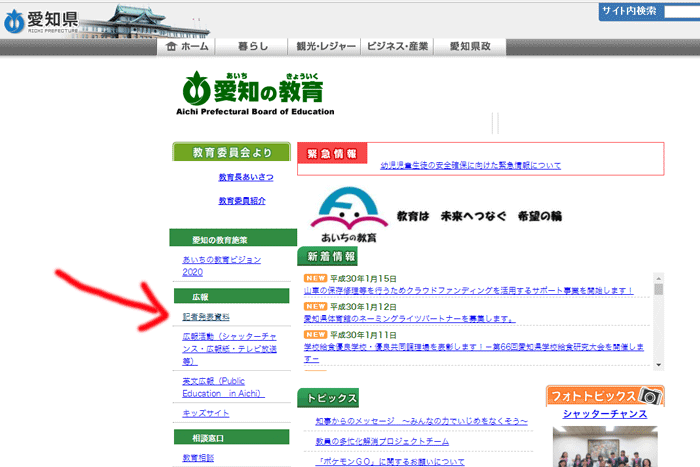Open the 教育委員紹介 link
700x467 pixels.
[240, 201]
